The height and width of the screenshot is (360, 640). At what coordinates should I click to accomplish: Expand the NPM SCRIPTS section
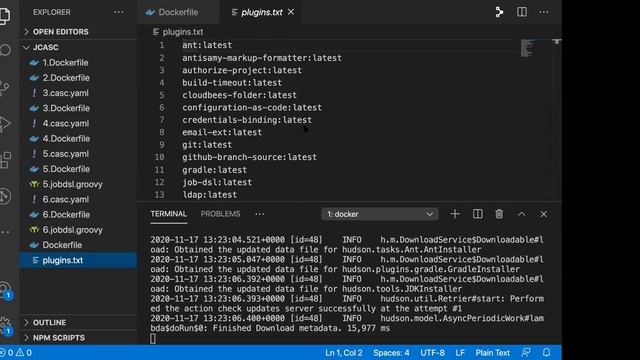(59, 338)
